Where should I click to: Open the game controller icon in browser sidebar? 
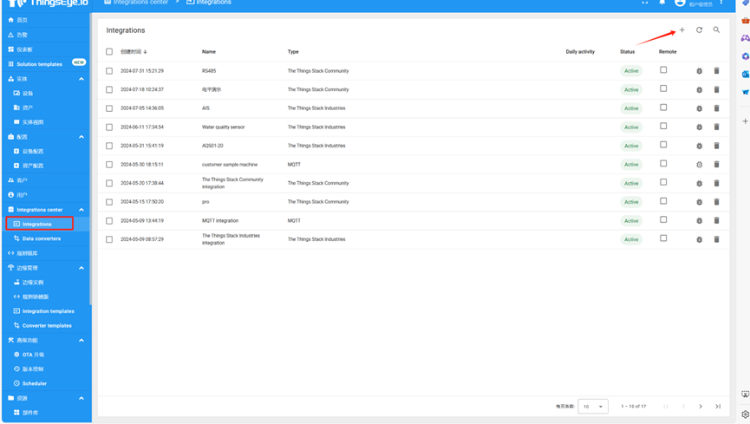tap(745, 38)
